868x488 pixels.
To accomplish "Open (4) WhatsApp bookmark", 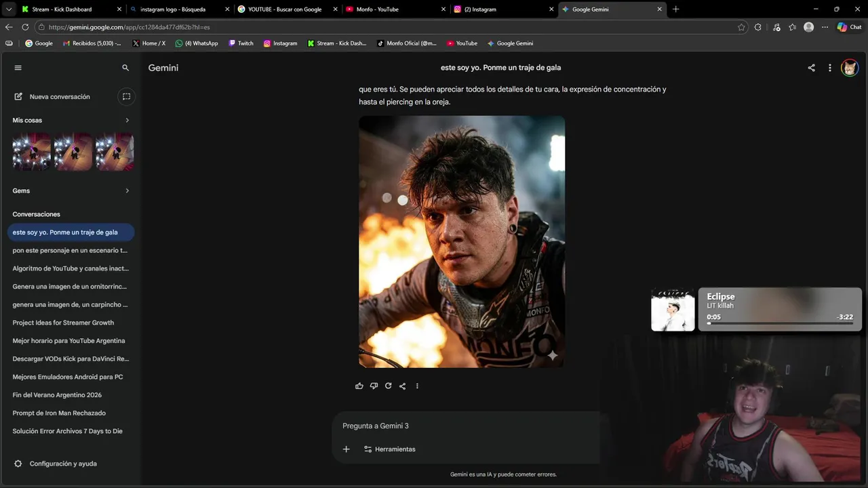I will 197,43.
